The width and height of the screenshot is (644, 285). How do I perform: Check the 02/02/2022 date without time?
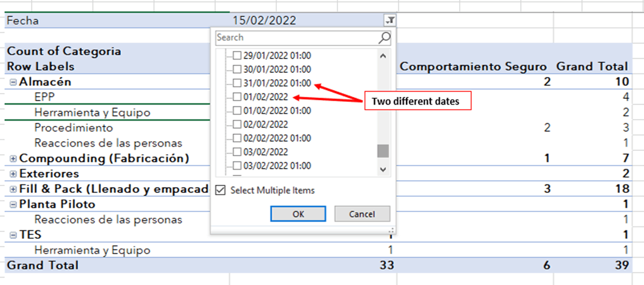tap(237, 124)
